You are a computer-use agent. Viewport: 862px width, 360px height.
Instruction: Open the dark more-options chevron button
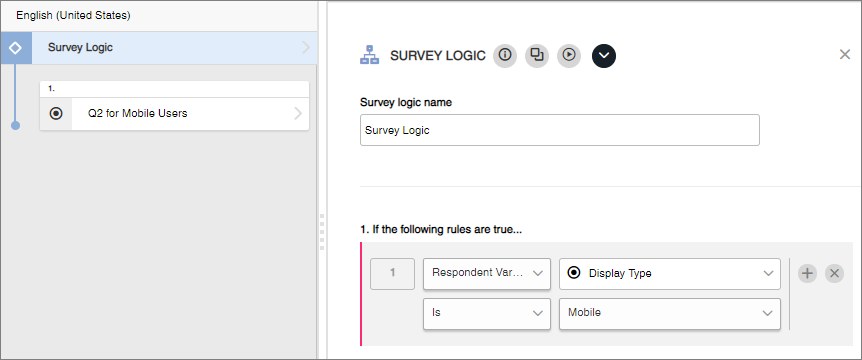(x=604, y=56)
